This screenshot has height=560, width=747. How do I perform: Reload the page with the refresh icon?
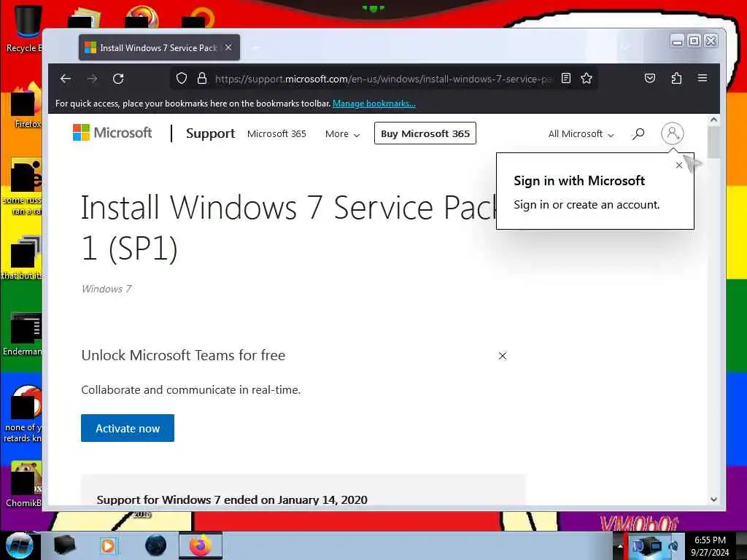pyautogui.click(x=118, y=79)
